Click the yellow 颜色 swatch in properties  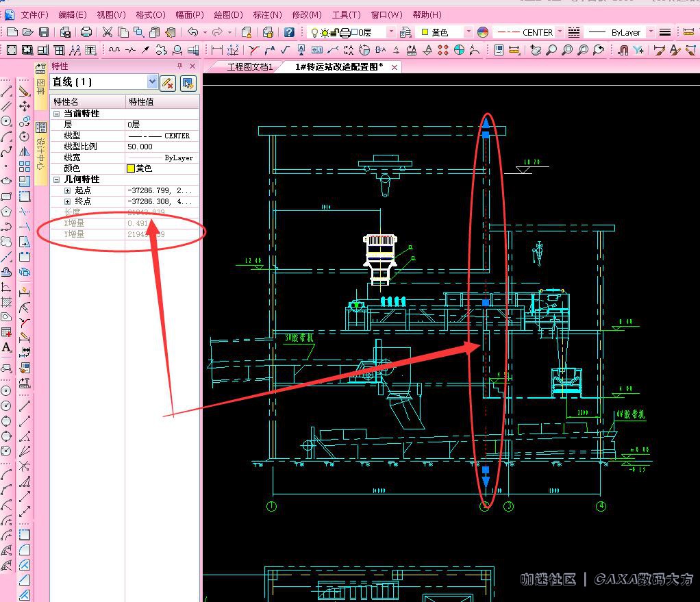[x=131, y=168]
